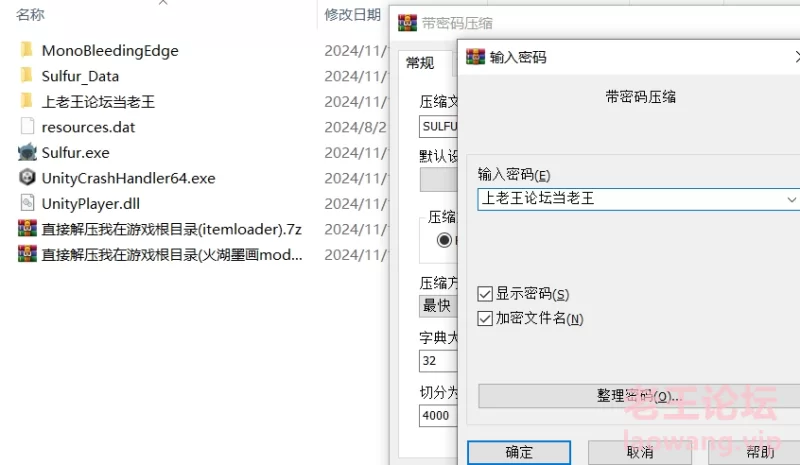Viewport: 800px width, 465px height.
Task: Confirm with the 确定 button
Action: [x=519, y=452]
